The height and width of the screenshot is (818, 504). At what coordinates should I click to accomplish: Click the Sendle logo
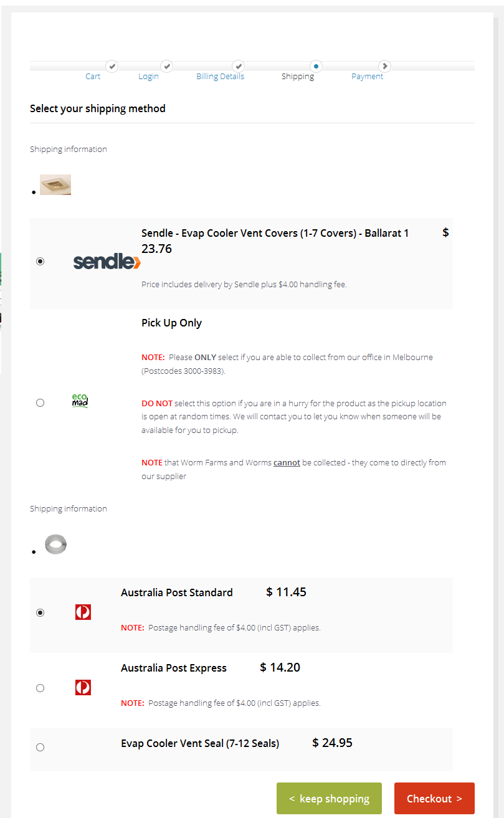click(107, 262)
